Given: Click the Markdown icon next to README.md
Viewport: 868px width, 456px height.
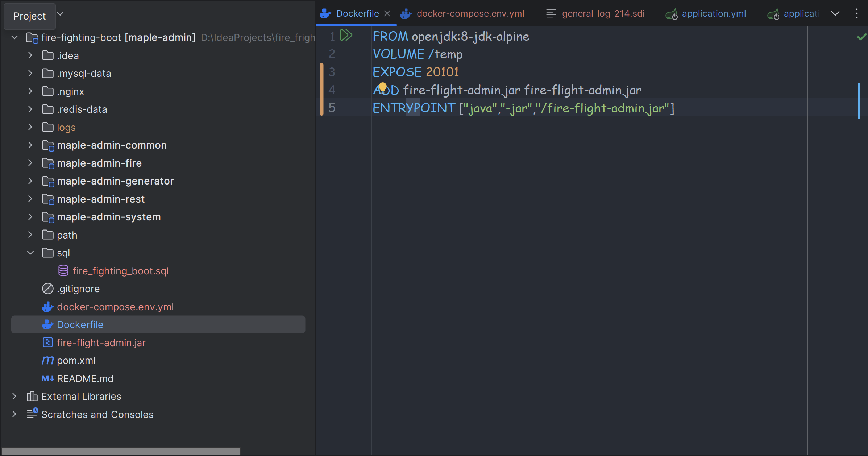Looking at the screenshot, I should [x=47, y=378].
